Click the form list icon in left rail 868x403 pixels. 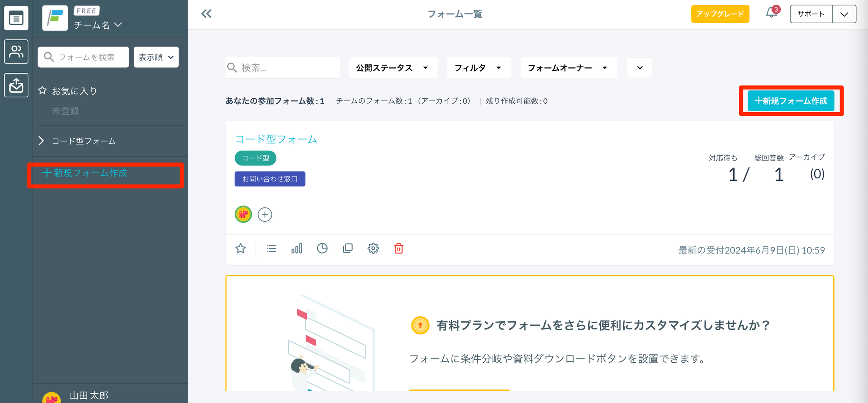(x=16, y=19)
